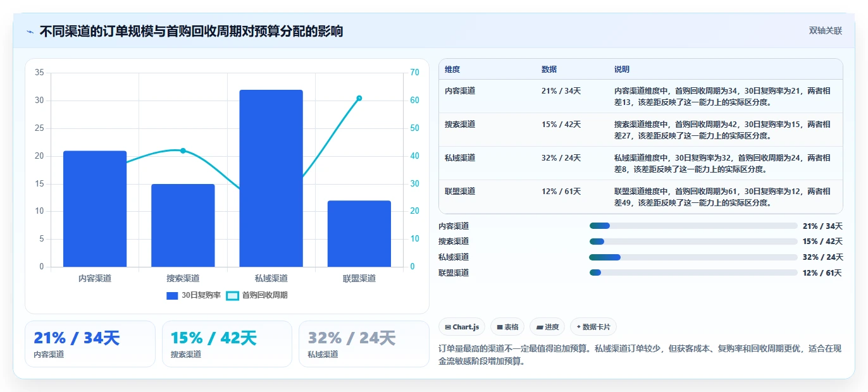Click the line point above 搜索渠道
The image size is (868, 392).
[x=183, y=150]
